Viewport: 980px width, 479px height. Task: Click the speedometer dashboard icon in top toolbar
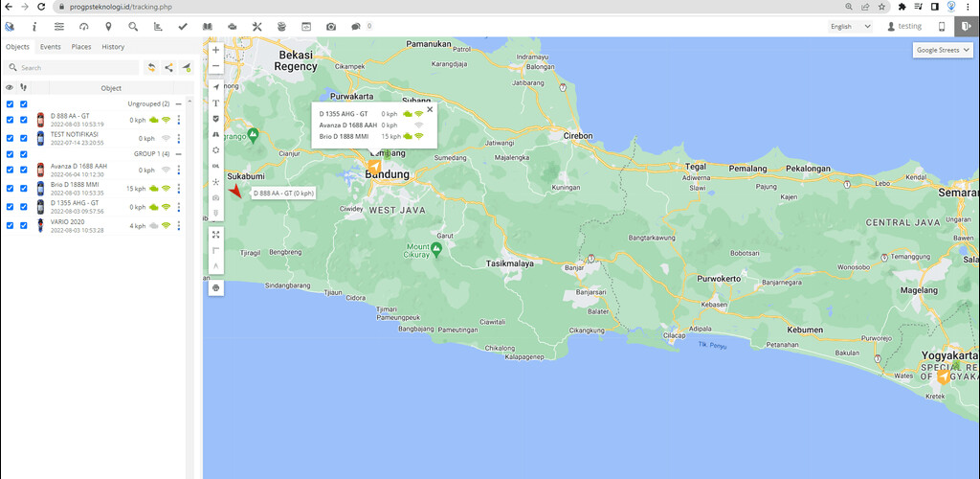83,26
